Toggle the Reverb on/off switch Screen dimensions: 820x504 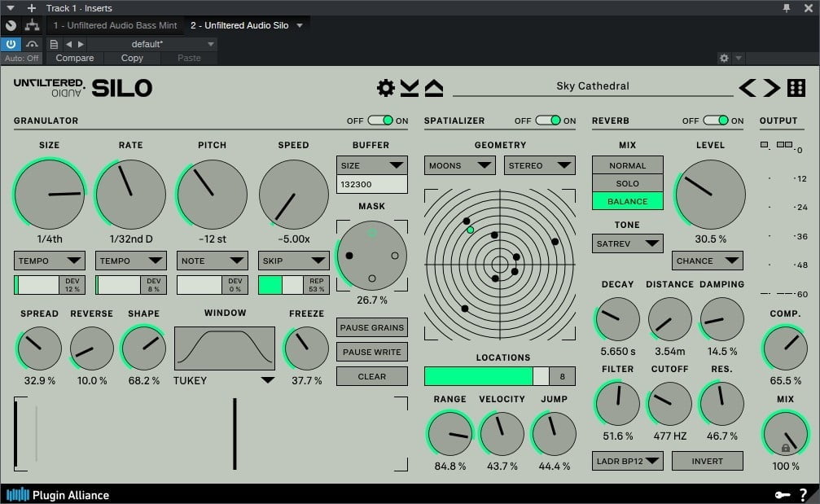pyautogui.click(x=716, y=121)
